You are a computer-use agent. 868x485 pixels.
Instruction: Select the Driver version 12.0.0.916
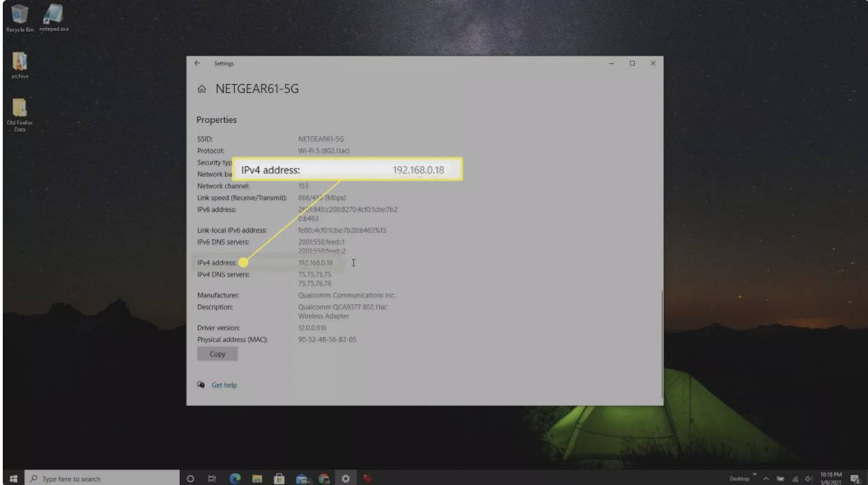pyautogui.click(x=312, y=327)
